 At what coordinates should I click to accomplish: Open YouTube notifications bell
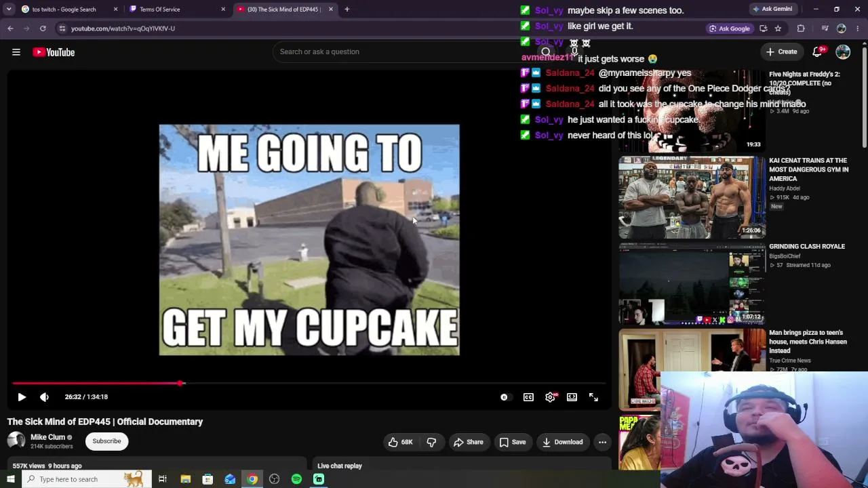click(x=818, y=52)
